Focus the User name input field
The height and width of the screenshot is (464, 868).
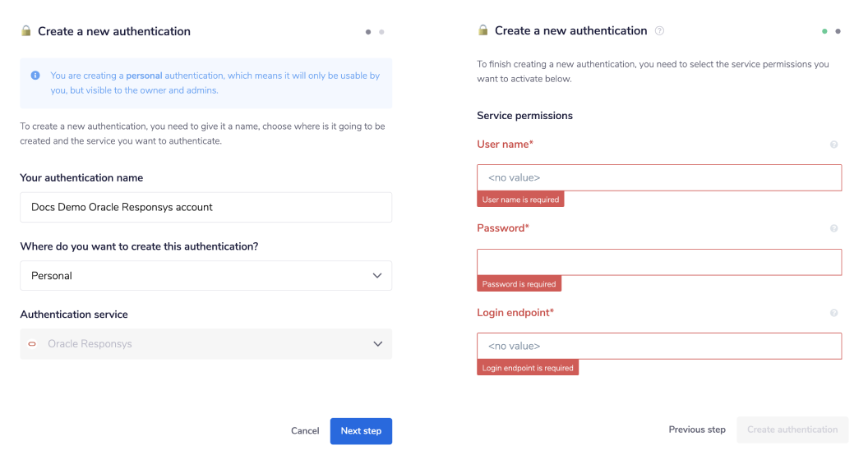[x=659, y=177]
